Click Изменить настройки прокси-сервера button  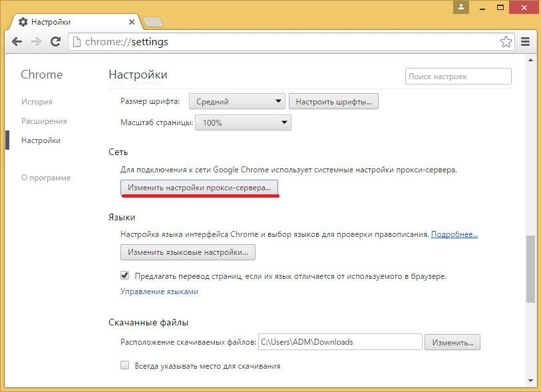(199, 188)
